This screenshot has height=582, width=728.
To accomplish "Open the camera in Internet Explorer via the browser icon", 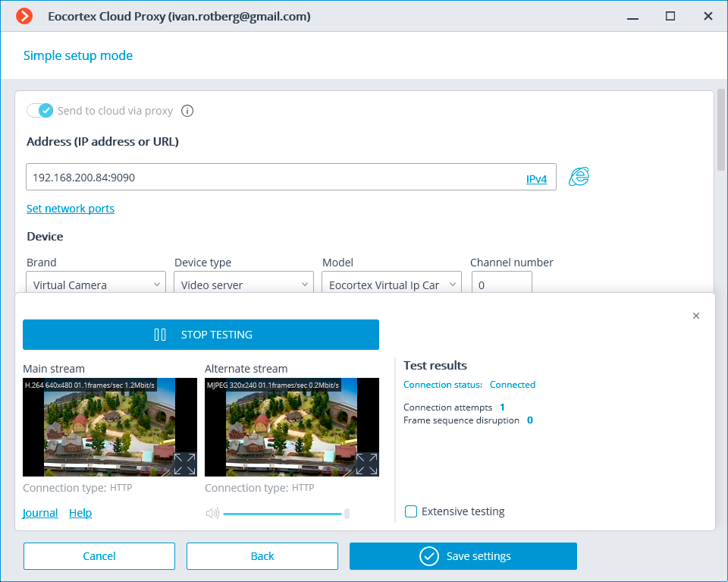I will point(579,176).
